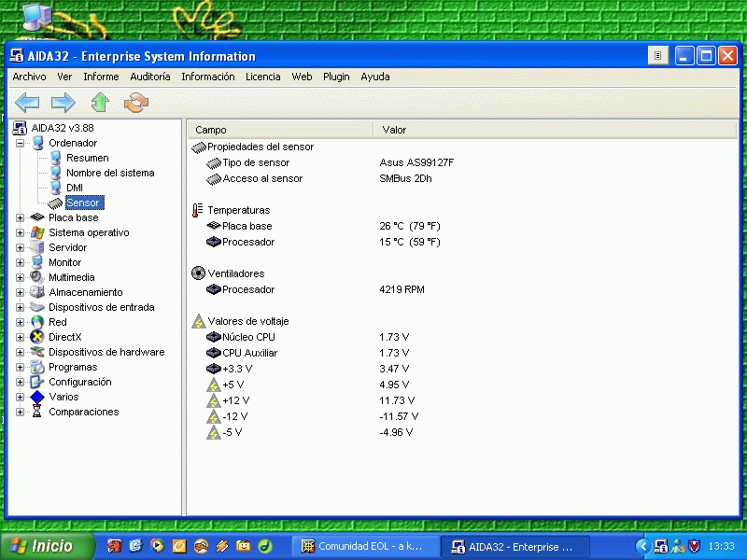Click the Forward arrow toolbar icon
This screenshot has height=560, width=747.
pyautogui.click(x=63, y=103)
